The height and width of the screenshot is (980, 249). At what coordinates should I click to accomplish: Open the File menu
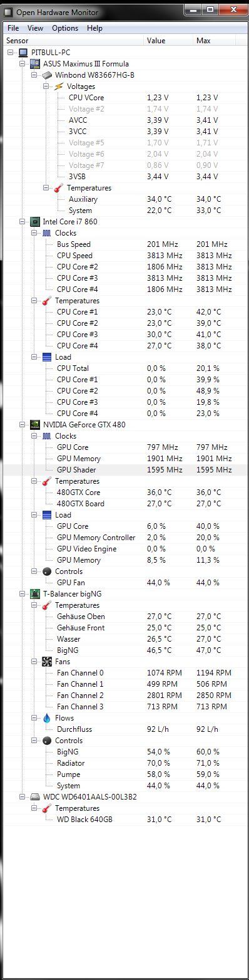[x=13, y=28]
